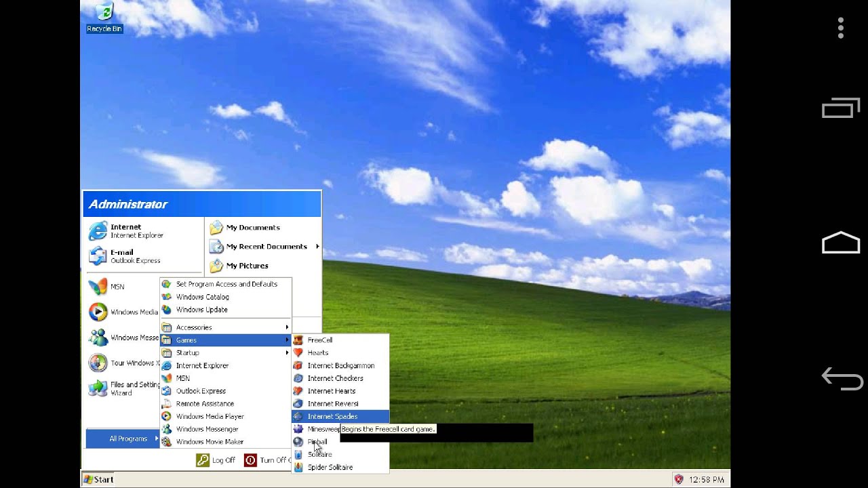
Task: Click the Files and Settings Wizard icon
Action: (x=98, y=388)
